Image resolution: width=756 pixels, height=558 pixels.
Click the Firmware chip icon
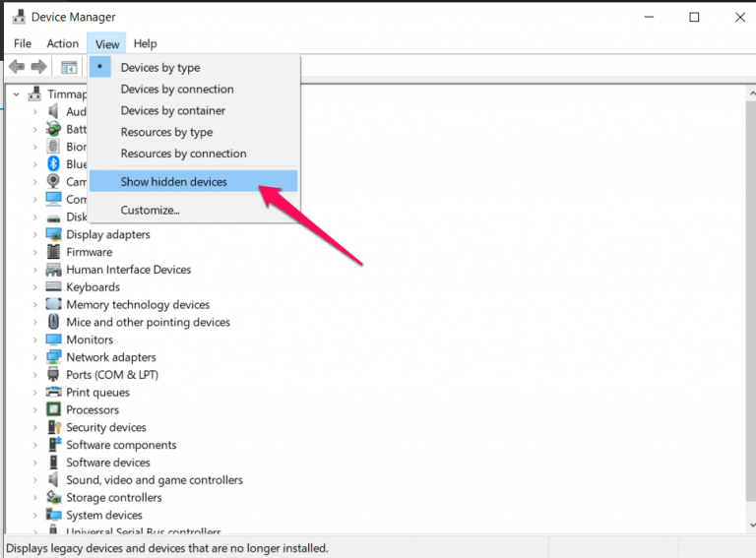53,252
